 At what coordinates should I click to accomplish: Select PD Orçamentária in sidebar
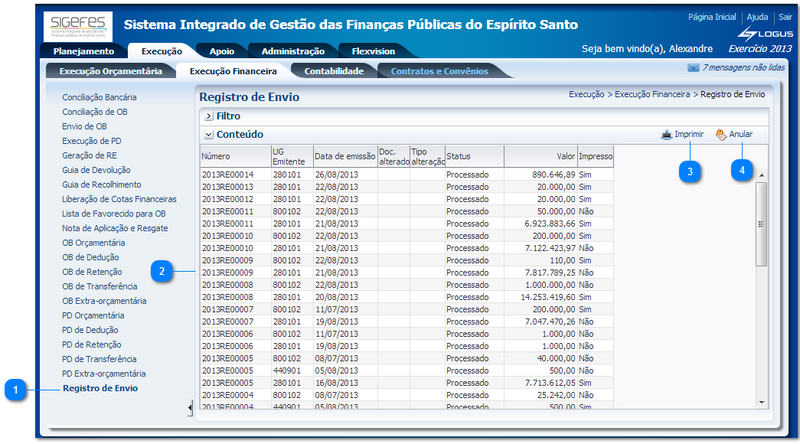click(x=93, y=315)
